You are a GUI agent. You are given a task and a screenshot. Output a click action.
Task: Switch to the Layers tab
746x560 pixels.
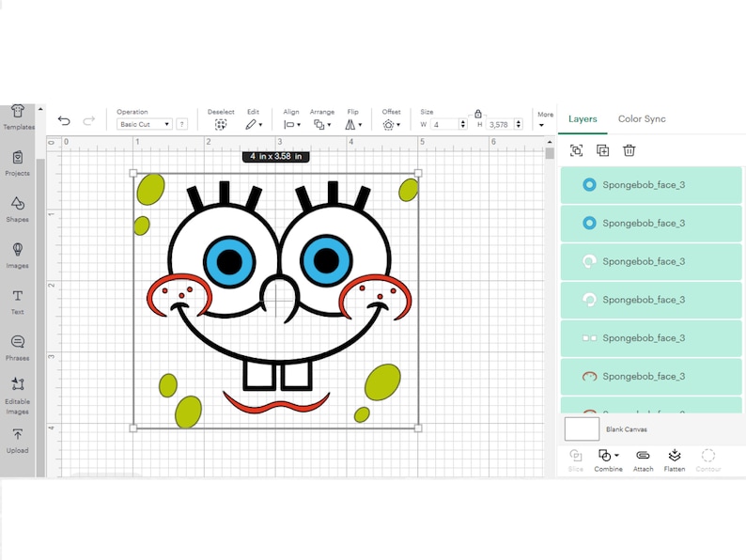point(583,119)
